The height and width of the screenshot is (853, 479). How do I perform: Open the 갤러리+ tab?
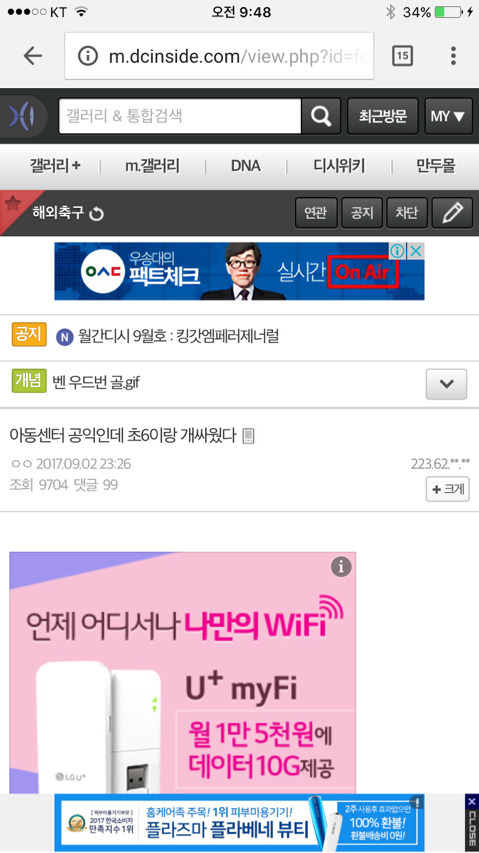(55, 166)
